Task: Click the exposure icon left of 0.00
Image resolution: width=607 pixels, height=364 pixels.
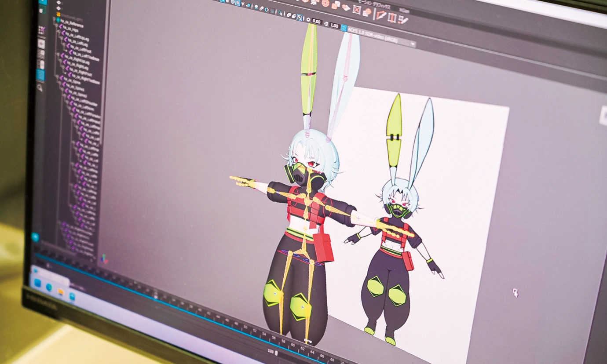Action: pos(308,19)
